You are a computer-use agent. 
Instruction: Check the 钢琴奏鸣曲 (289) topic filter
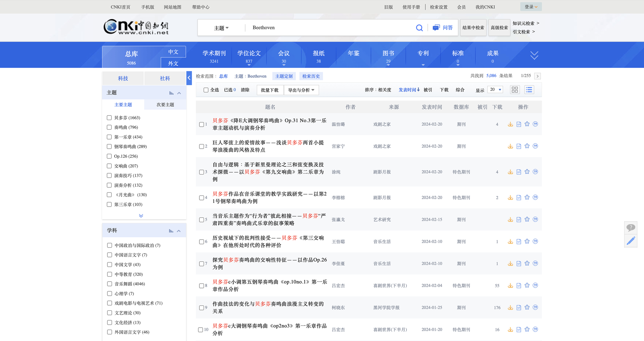(109, 147)
